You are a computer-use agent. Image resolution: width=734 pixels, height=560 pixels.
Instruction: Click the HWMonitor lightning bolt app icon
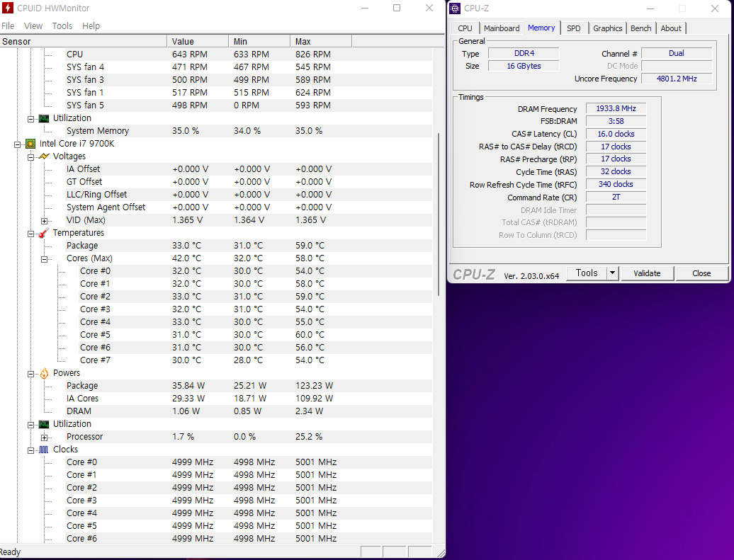[8, 8]
